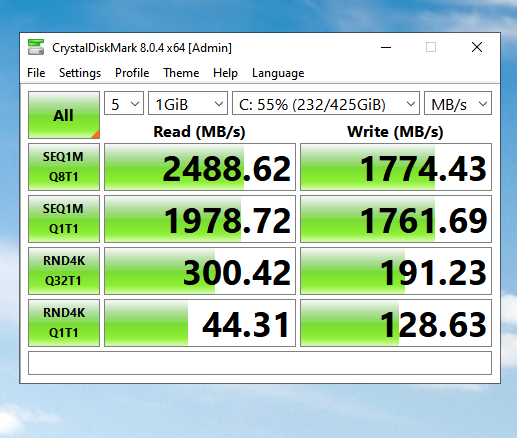
Task: Click the SEQ1M Q8T1 read result 2488.62
Action: (x=200, y=167)
